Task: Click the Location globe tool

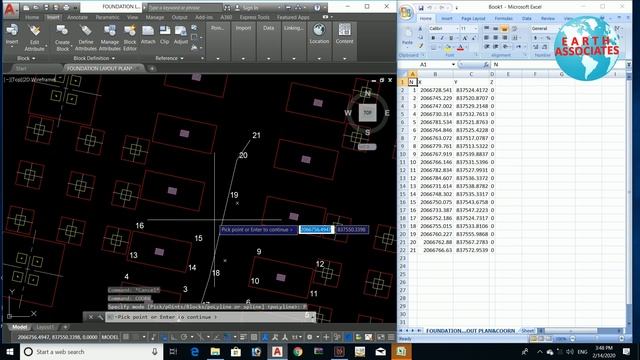Action: (x=319, y=33)
